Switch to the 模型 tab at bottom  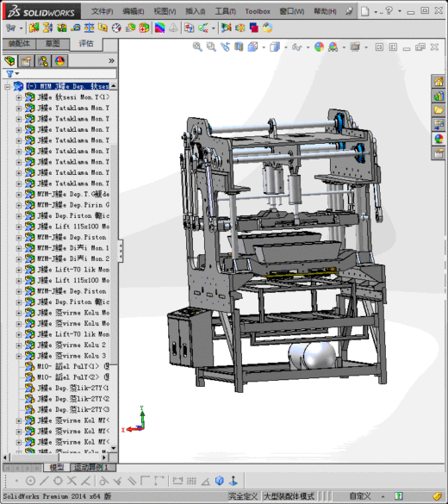pos(57,467)
